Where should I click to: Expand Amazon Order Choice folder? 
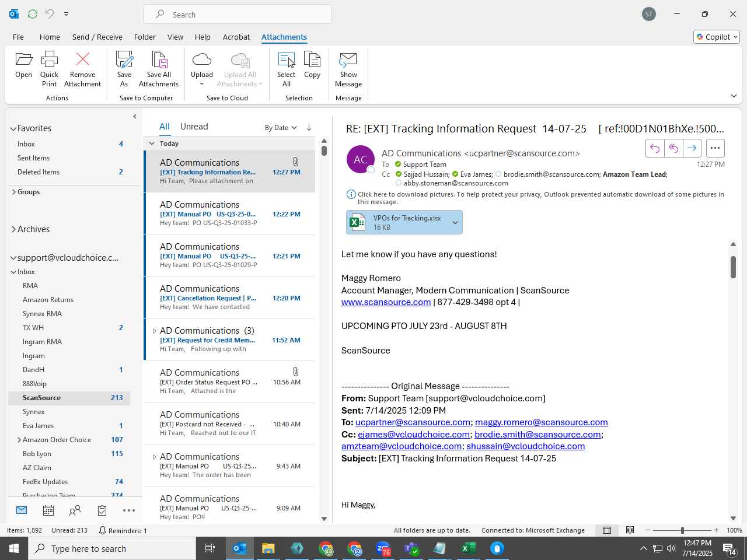coord(19,440)
